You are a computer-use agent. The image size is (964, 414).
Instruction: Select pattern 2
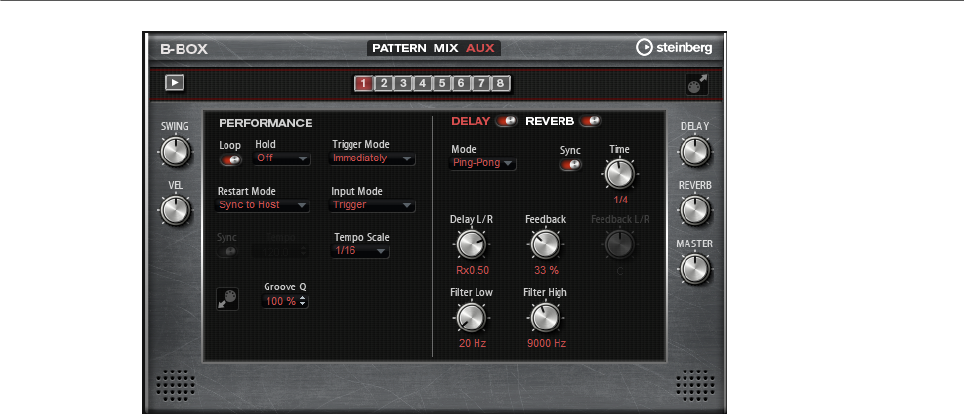383,84
